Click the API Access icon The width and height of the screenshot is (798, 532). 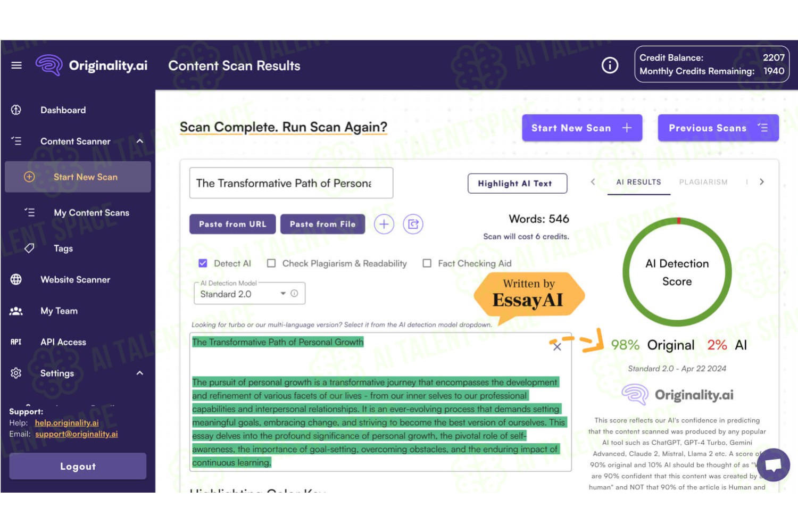pyautogui.click(x=16, y=342)
